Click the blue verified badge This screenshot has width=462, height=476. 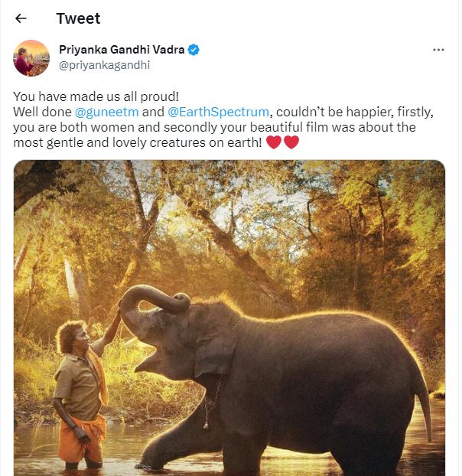pos(194,50)
